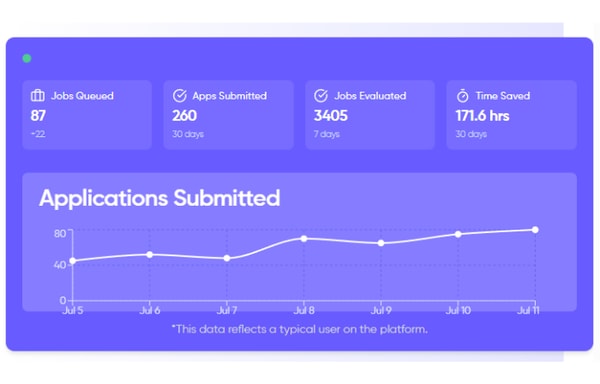Click the briefcase icon for Jobs Queued
The height and width of the screenshot is (384, 600).
38,95
